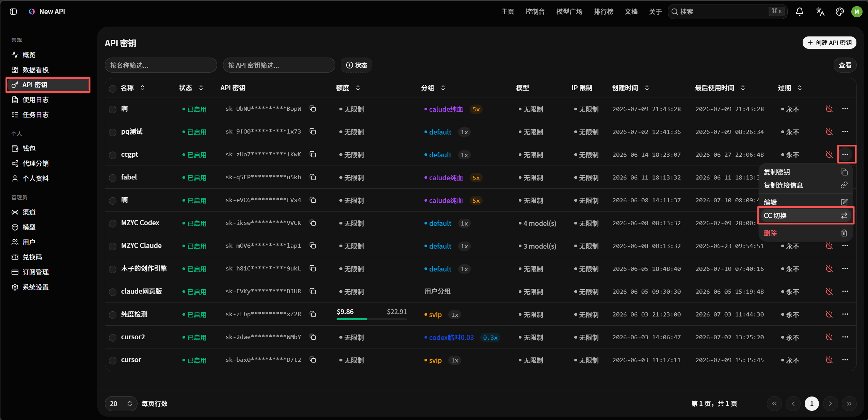The height and width of the screenshot is (420, 868).
Task: Open the rows-per-page 20 selector
Action: click(121, 404)
